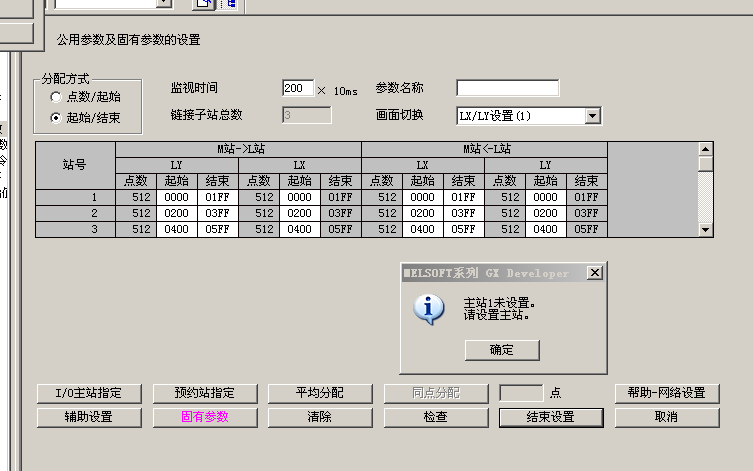The height and width of the screenshot is (471, 753).
Task: Click the blue information icon in dialog
Action: click(430, 309)
